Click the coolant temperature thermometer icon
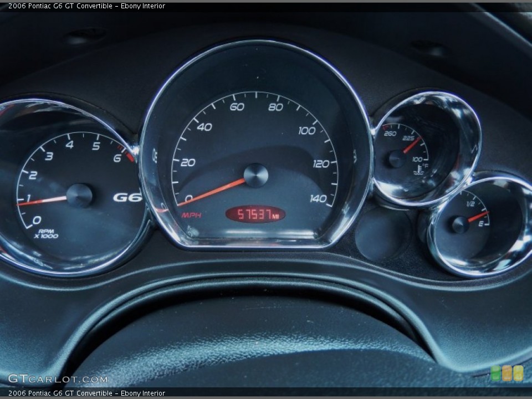The image size is (532, 399). (418, 170)
